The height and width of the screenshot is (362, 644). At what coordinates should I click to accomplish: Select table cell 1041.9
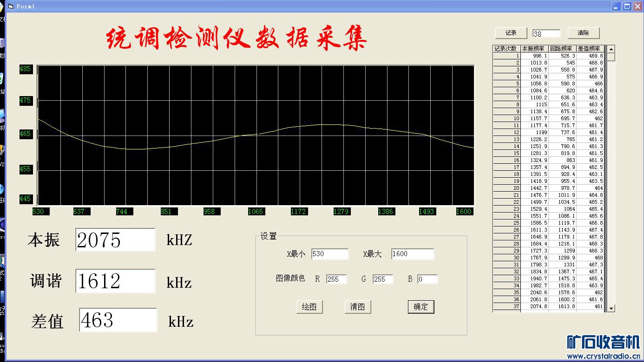click(534, 77)
